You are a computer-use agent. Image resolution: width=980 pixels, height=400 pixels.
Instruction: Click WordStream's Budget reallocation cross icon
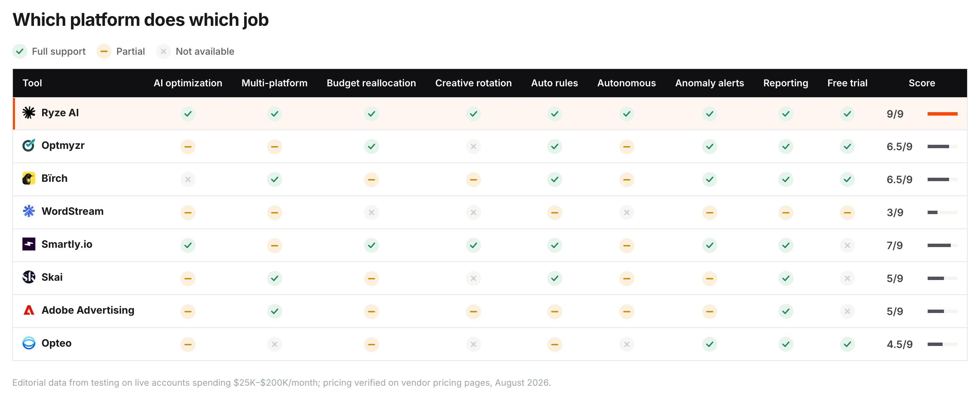[371, 212]
